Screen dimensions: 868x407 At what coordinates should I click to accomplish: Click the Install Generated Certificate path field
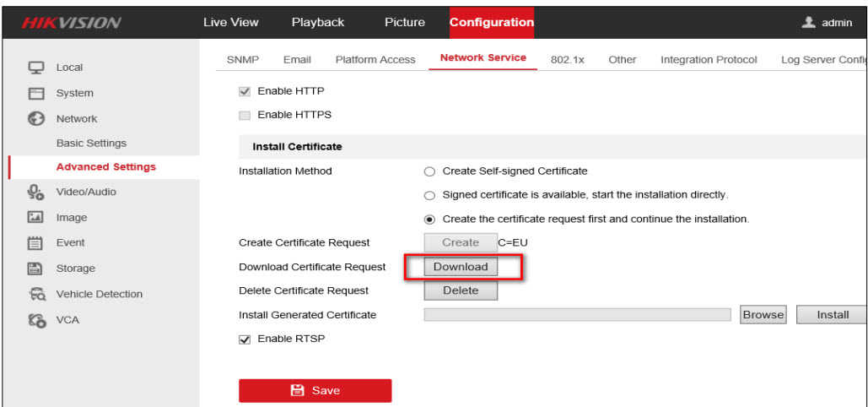pyautogui.click(x=577, y=315)
